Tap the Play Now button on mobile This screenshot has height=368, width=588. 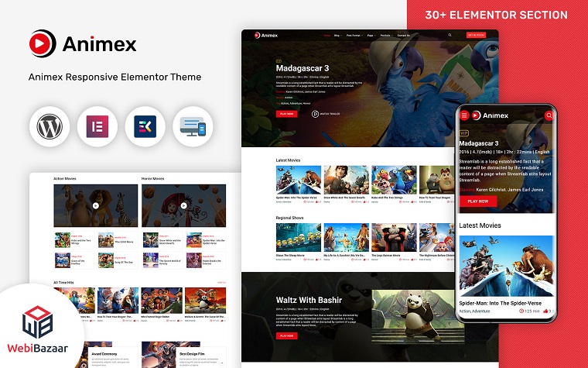point(477,201)
